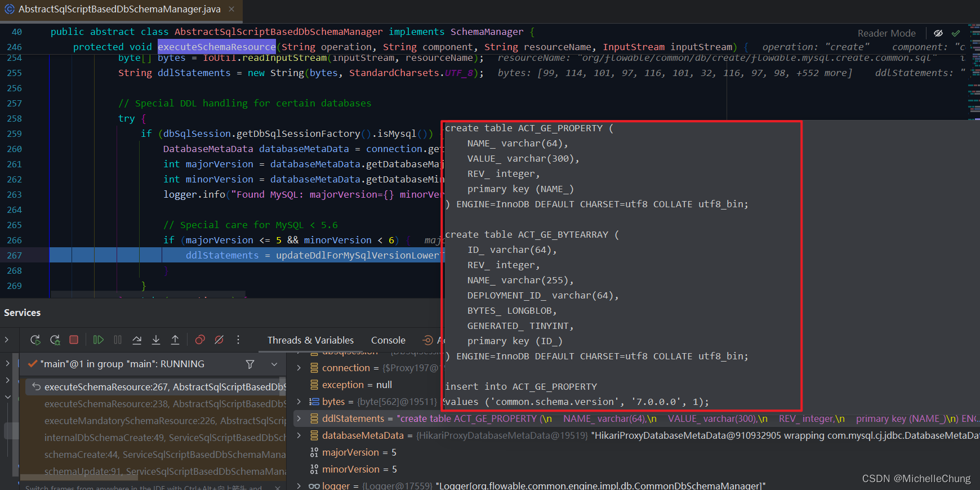The height and width of the screenshot is (490, 980).
Task: Click the Rerun program icon
Action: pyautogui.click(x=35, y=340)
